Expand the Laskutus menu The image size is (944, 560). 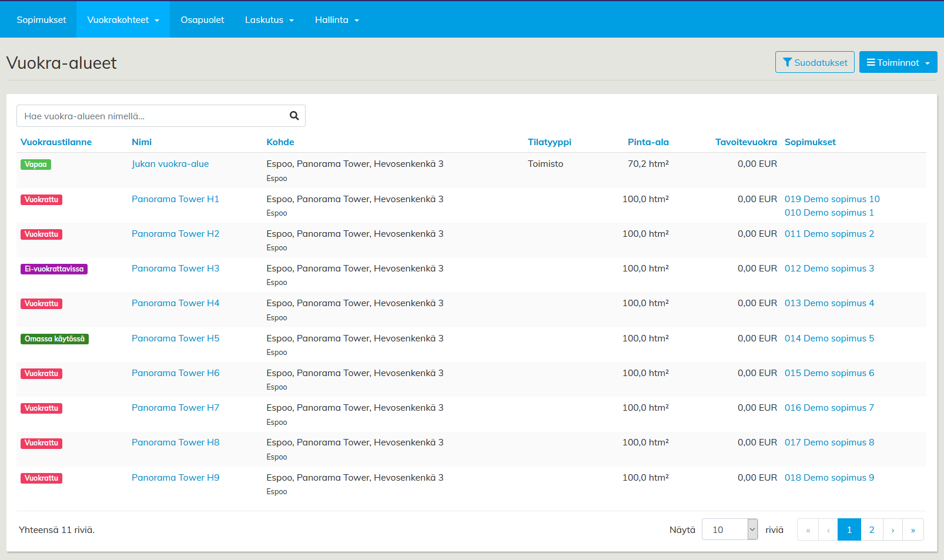point(269,20)
